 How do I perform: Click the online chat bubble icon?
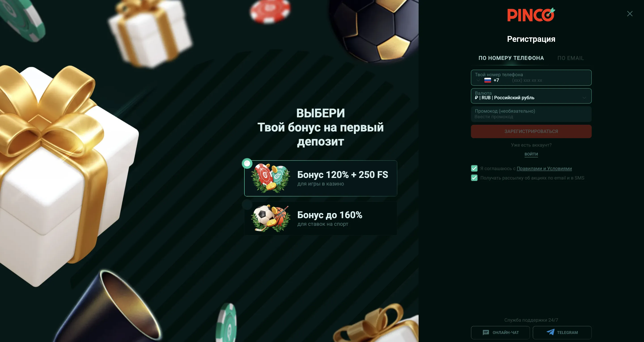(485, 332)
